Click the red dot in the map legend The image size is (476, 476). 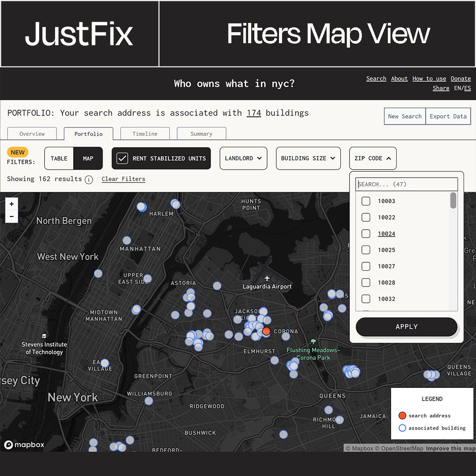pos(402,415)
